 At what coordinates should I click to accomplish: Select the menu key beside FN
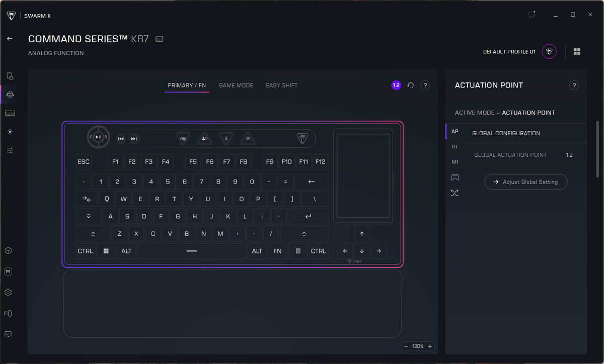[x=298, y=251]
